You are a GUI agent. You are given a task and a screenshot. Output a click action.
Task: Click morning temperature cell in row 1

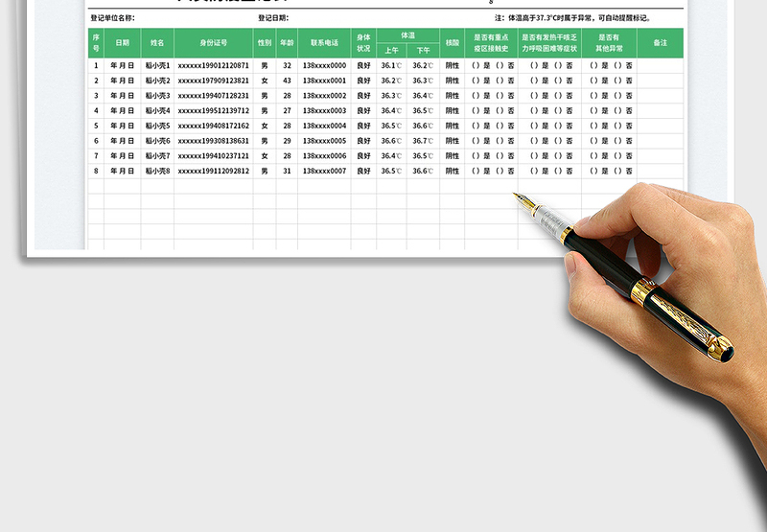391,66
